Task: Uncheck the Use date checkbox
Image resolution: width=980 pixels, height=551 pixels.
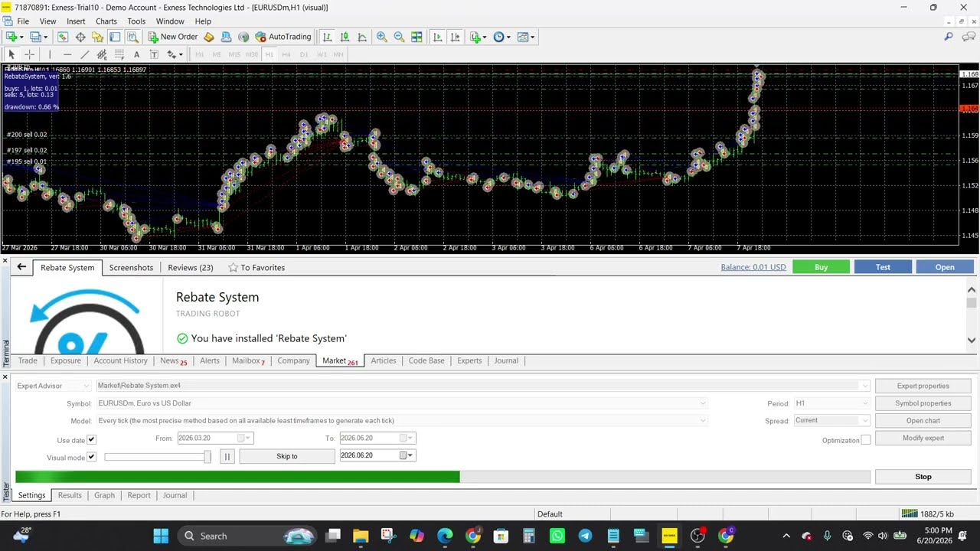Action: [x=91, y=440]
